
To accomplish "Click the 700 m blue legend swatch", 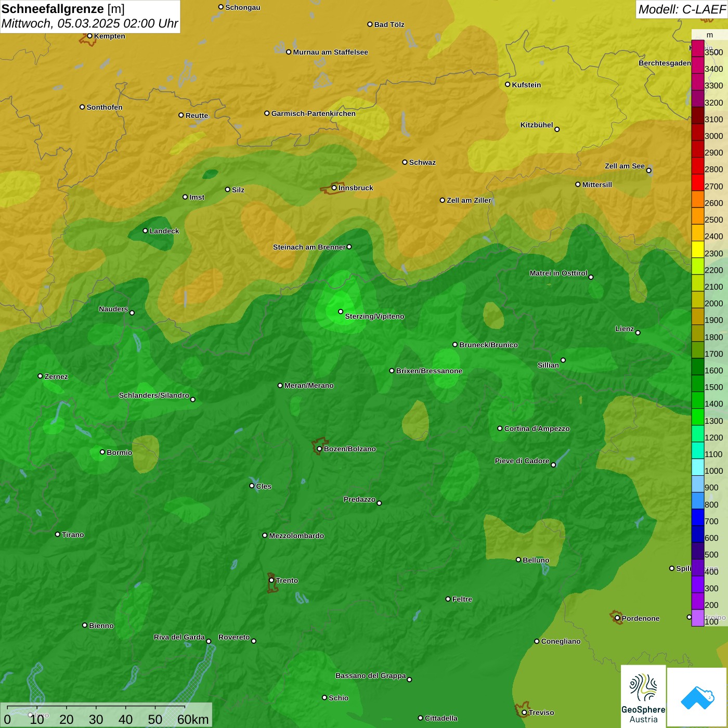I will pos(698,517).
